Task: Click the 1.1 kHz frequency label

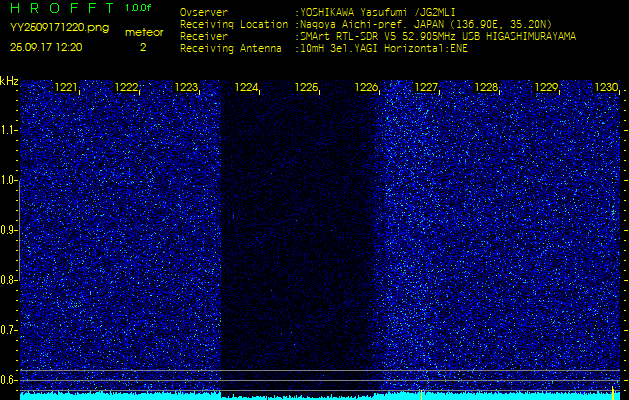Action: click(x=8, y=130)
